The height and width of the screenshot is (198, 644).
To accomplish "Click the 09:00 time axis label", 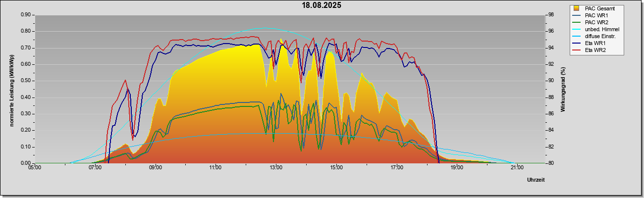I will coord(155,168).
